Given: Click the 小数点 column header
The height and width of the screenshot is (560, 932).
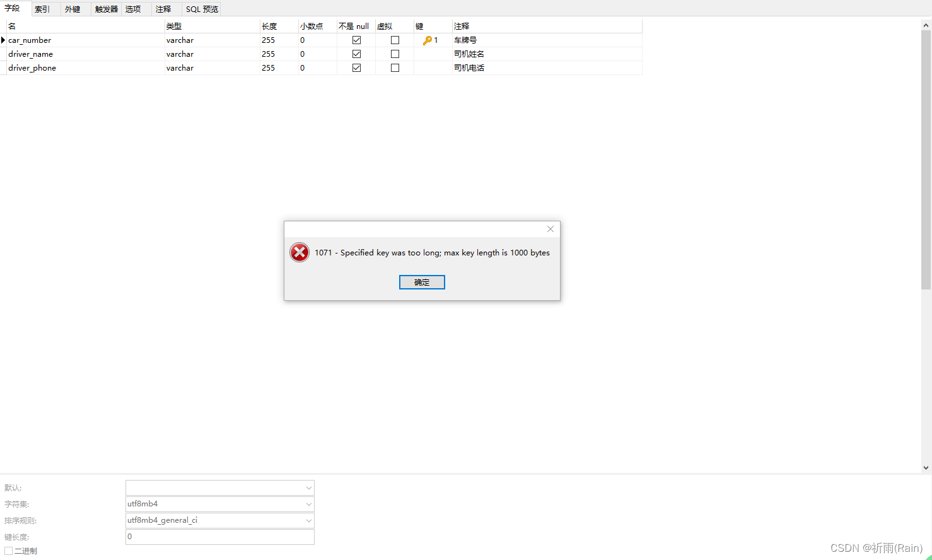Looking at the screenshot, I should 317,26.
